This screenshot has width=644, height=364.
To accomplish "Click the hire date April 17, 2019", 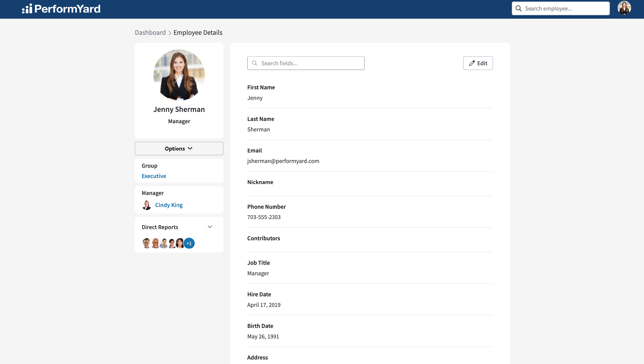I will [x=264, y=305].
